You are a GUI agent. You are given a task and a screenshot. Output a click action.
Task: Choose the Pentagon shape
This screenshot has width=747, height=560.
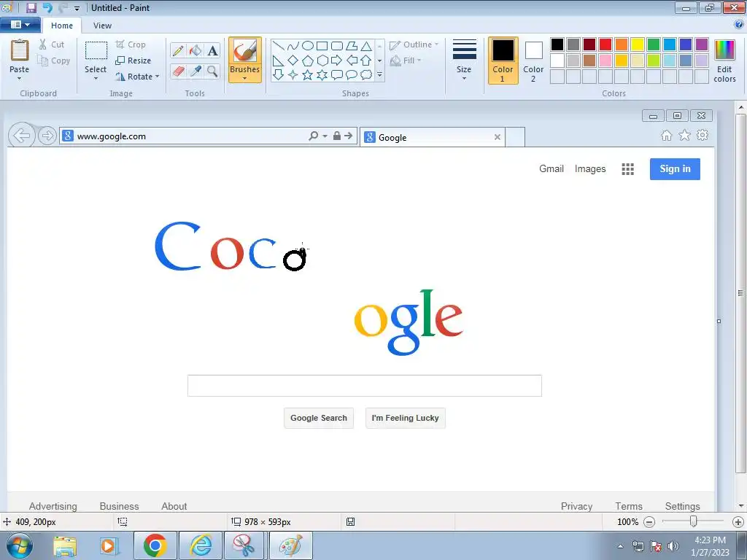[308, 61]
